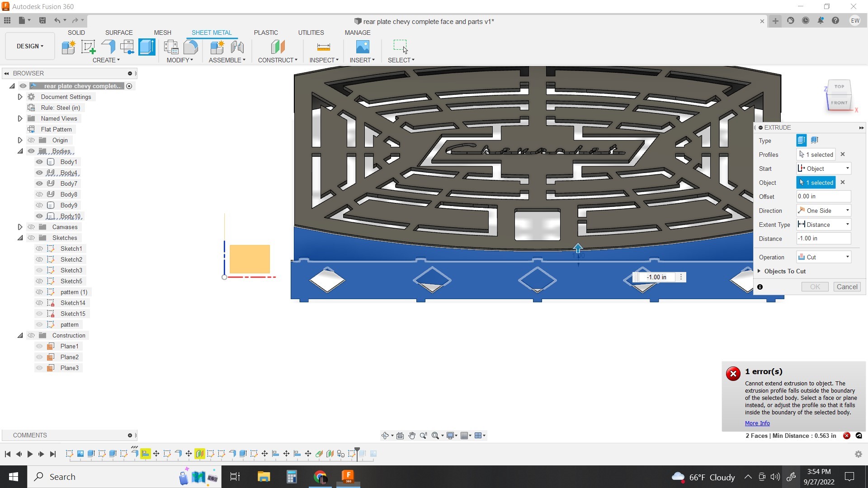Collapse the Bodies folder
The height and width of the screenshot is (488, 868).
pyautogui.click(x=20, y=151)
